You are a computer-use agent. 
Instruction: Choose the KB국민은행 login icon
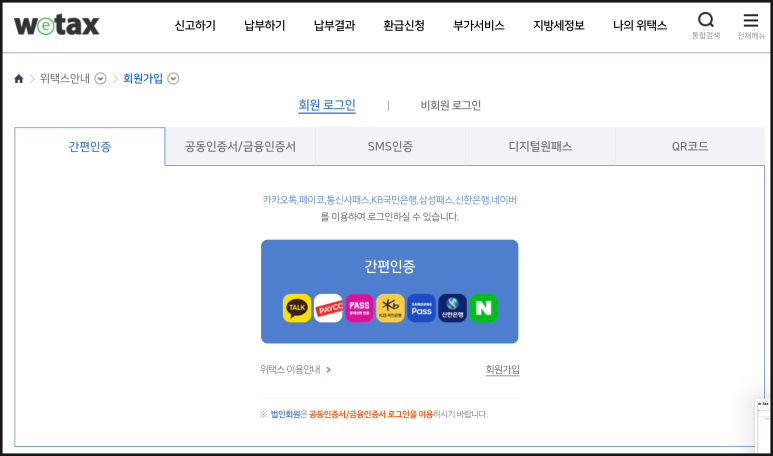click(x=390, y=308)
